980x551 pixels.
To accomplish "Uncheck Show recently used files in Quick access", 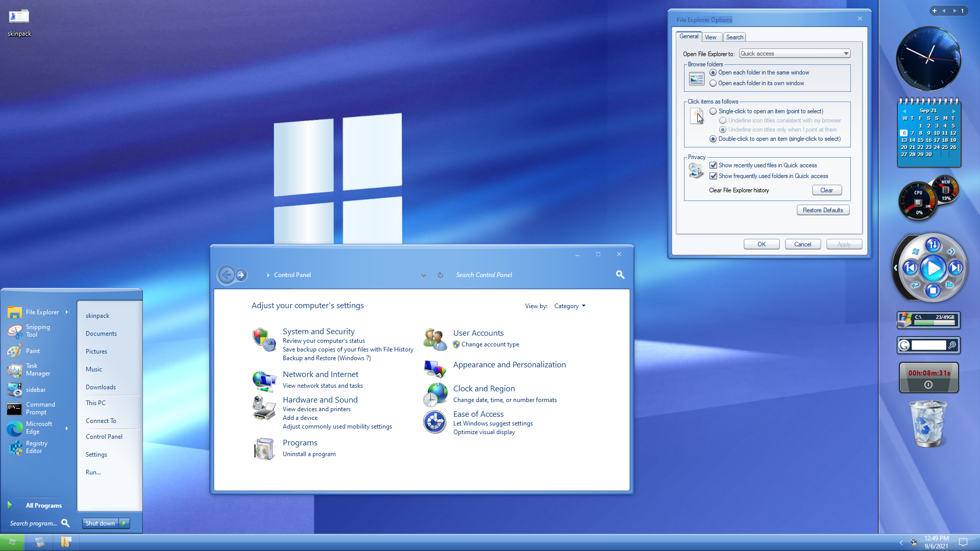I will point(713,165).
